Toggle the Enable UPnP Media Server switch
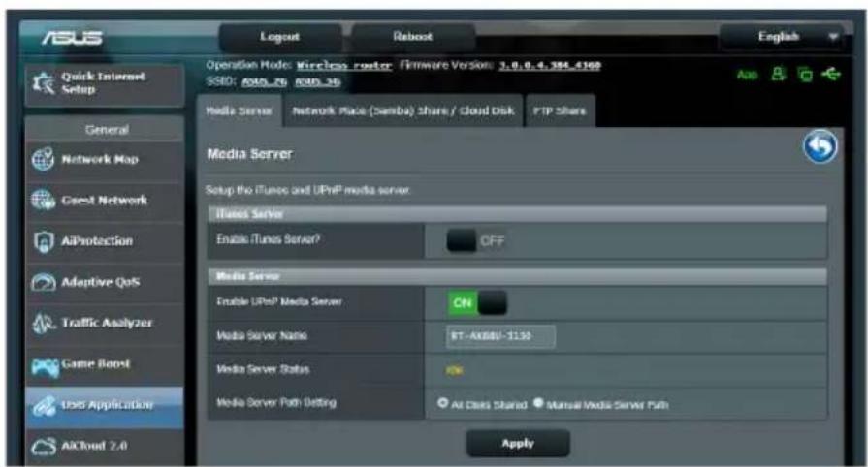Image resolution: width=868 pixels, height=467 pixels. tap(477, 302)
